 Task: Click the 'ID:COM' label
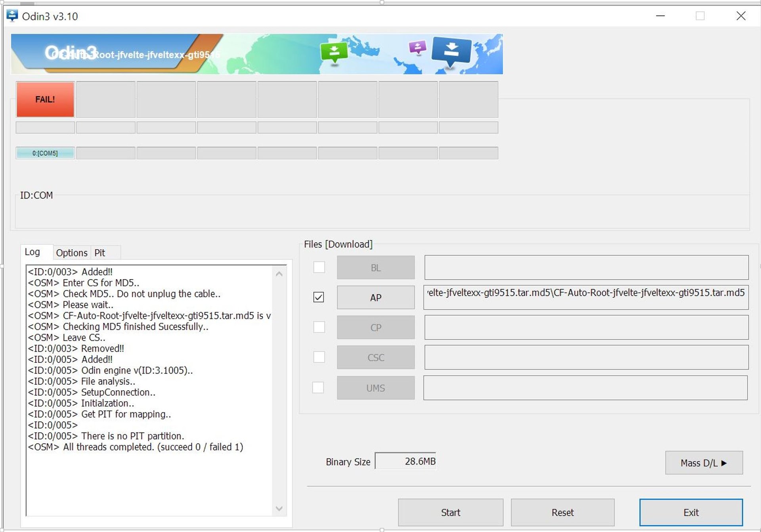[x=36, y=195]
